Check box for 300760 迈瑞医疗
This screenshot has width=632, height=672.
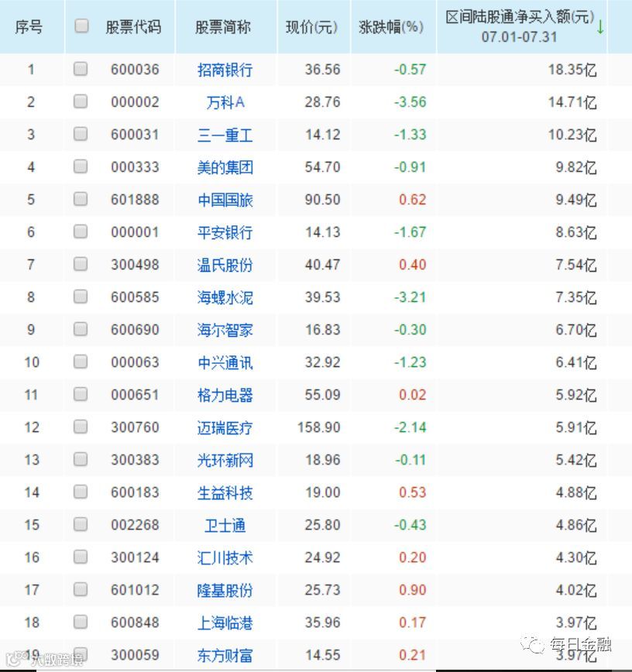coord(81,427)
